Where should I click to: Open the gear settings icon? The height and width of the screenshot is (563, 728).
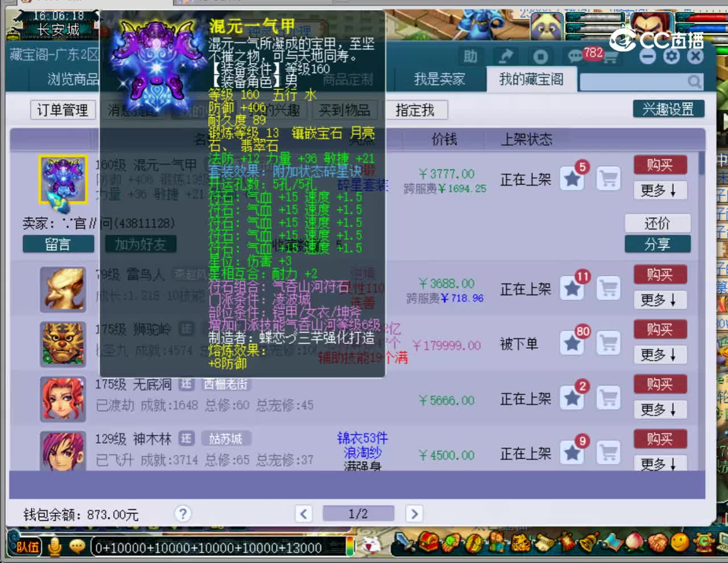click(x=671, y=56)
